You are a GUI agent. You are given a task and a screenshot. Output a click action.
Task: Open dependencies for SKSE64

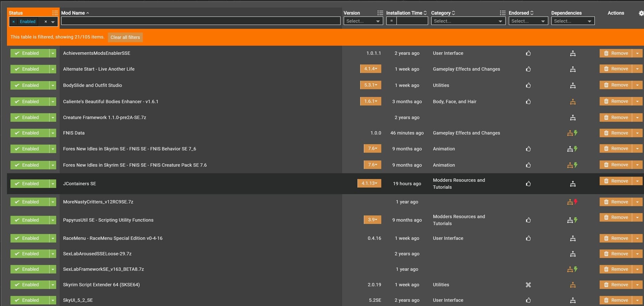point(573,285)
